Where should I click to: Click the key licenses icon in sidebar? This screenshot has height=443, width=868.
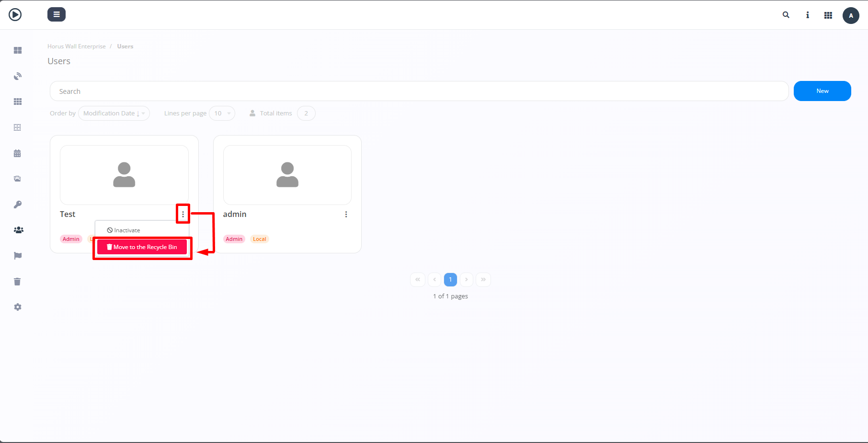(18, 204)
